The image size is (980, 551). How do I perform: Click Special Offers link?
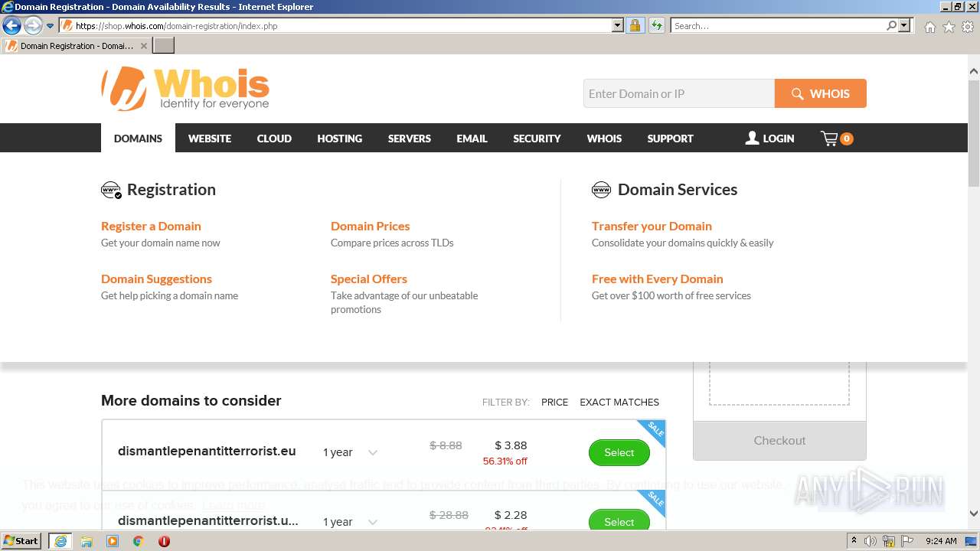369,279
